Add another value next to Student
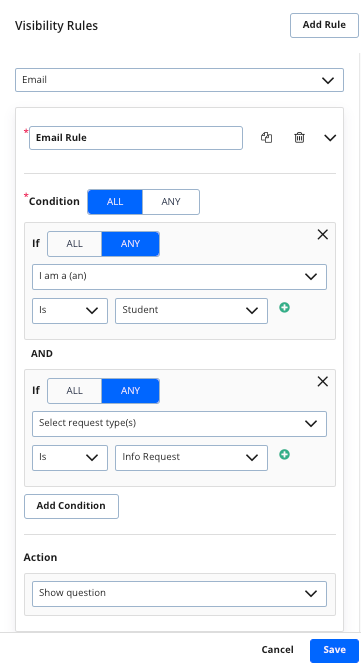 coord(284,307)
